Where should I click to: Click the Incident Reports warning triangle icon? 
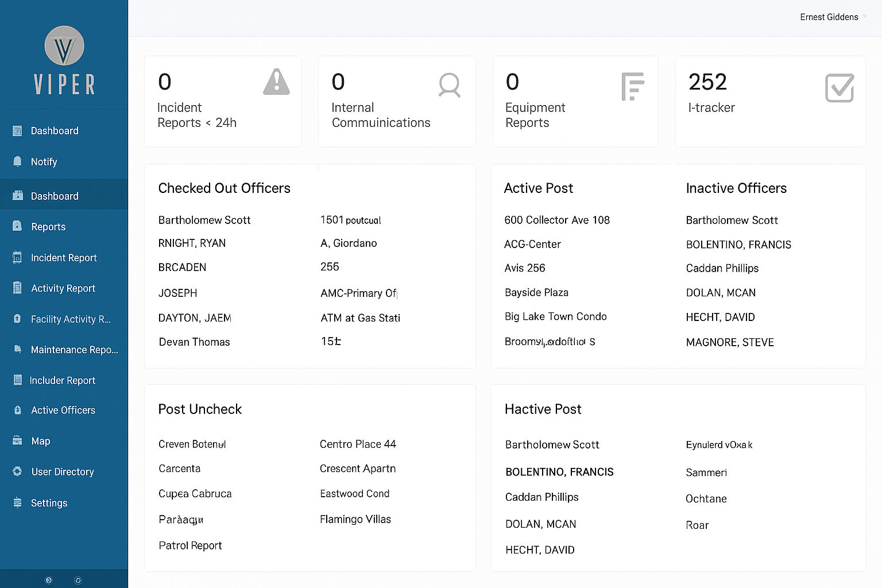[276, 82]
